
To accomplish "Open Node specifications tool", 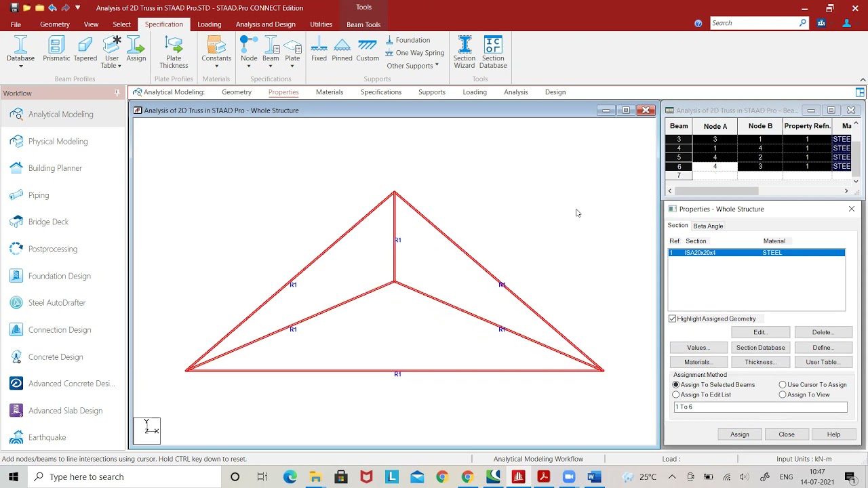I will 249,52.
